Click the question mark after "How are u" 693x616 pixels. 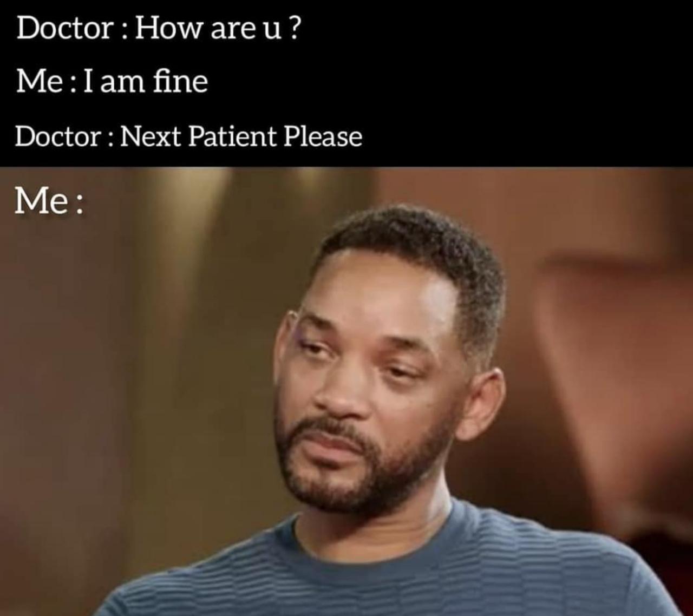(293, 29)
